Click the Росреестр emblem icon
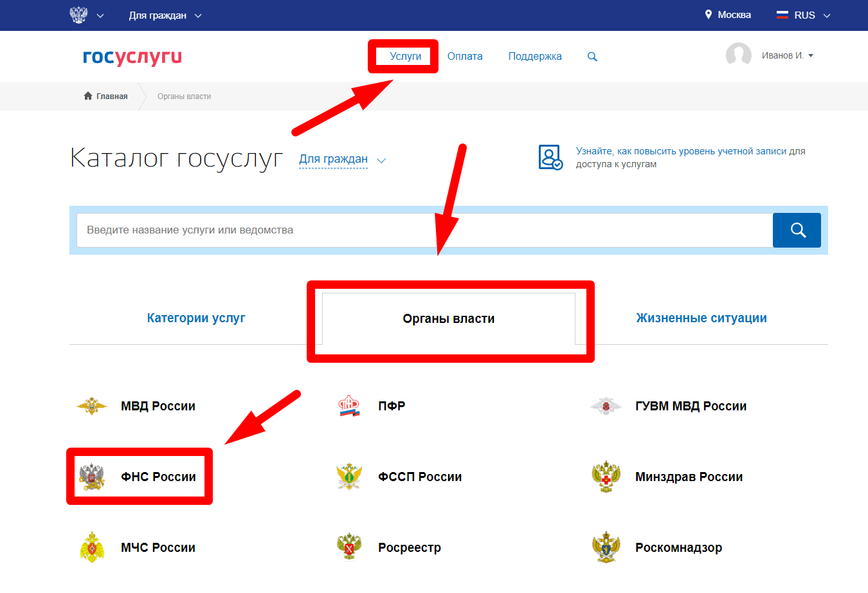The image size is (868, 593). tap(349, 547)
